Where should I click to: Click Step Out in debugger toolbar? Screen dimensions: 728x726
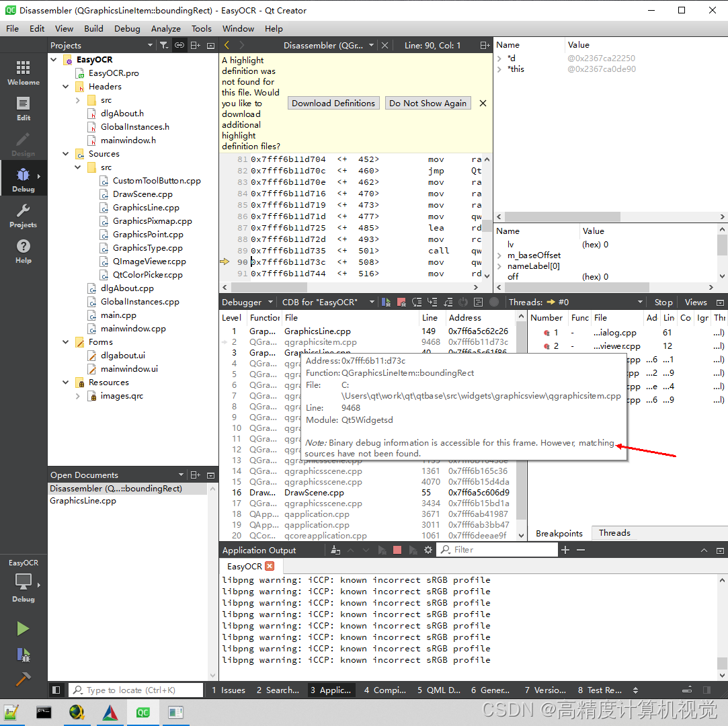448,302
